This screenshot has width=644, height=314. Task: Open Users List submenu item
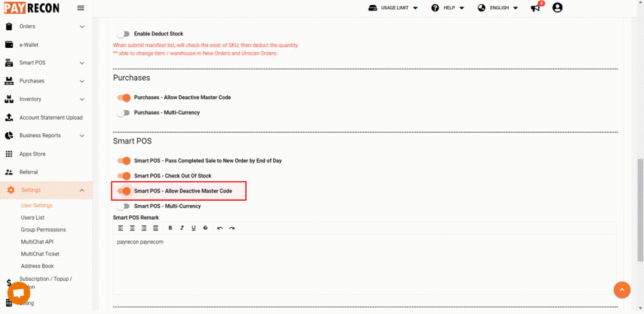coord(33,218)
